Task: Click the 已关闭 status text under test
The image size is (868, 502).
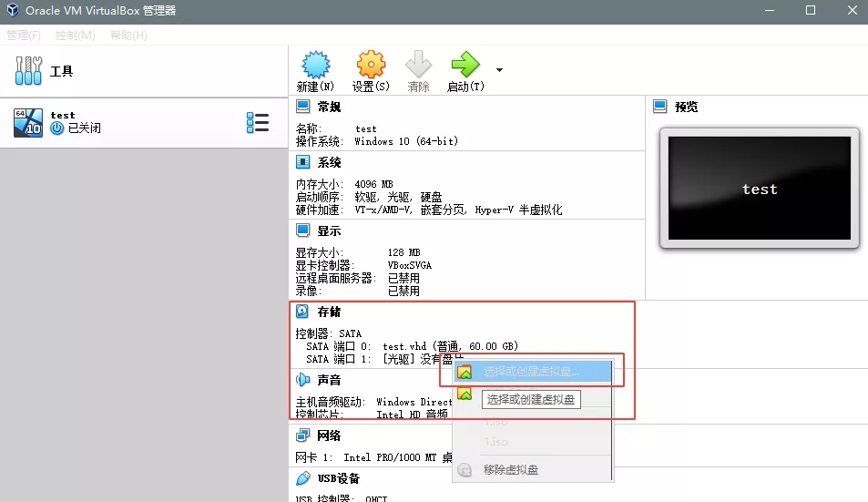Action: (84, 128)
